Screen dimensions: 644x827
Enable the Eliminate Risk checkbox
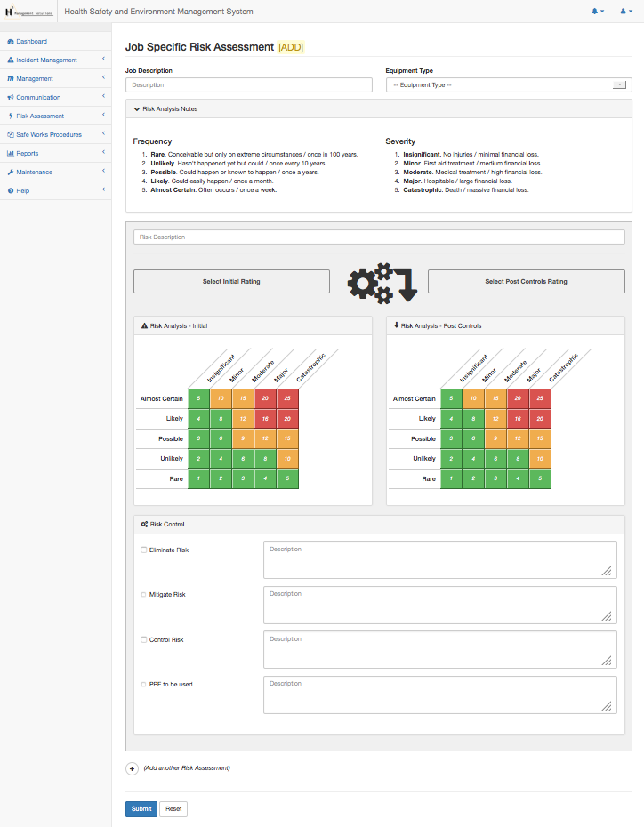tap(144, 550)
